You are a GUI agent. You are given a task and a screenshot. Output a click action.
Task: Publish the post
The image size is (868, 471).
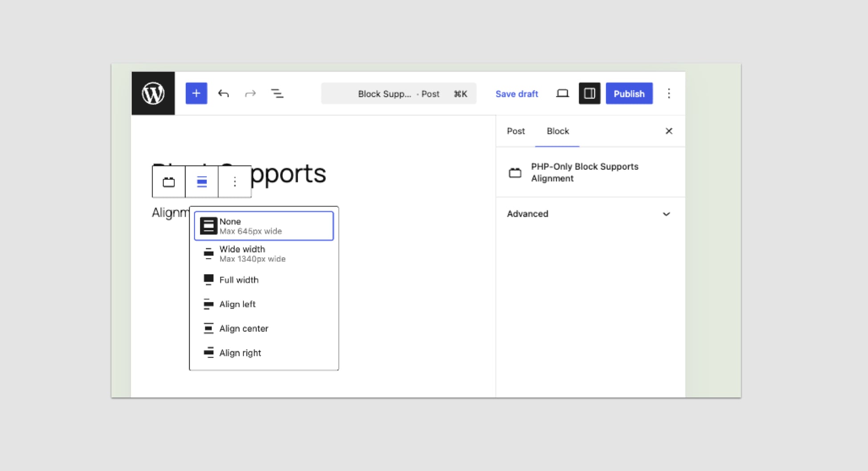tap(629, 94)
